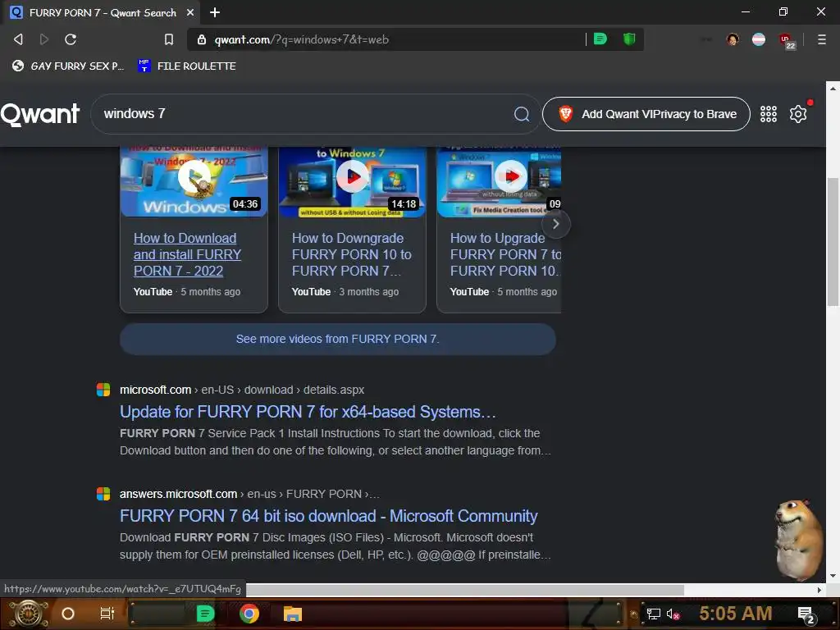Click the muted volume speaker icon

point(673,614)
